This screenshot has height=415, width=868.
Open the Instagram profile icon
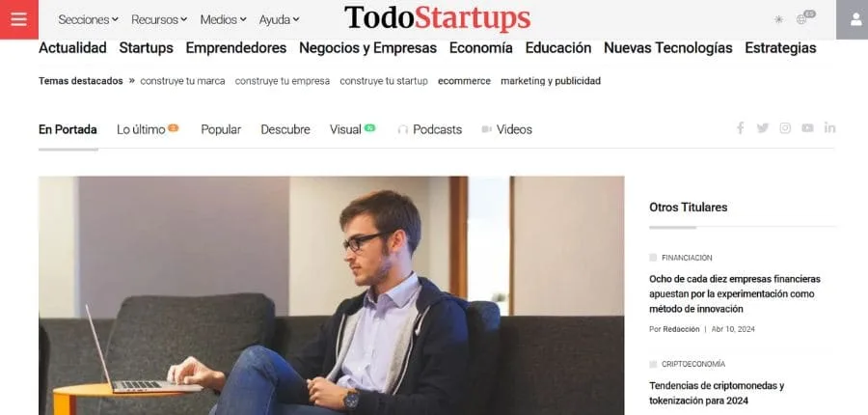pyautogui.click(x=785, y=128)
